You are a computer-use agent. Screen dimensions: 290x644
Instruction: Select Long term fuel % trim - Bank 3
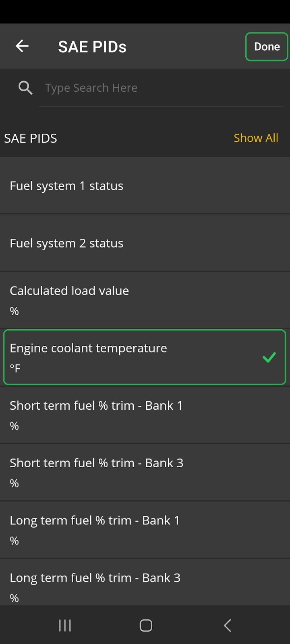pos(145,587)
